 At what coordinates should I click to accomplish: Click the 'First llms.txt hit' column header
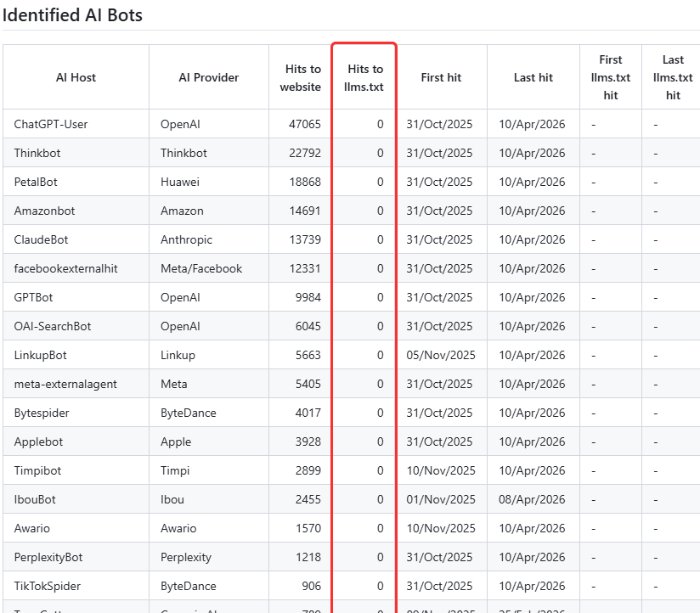(610, 77)
